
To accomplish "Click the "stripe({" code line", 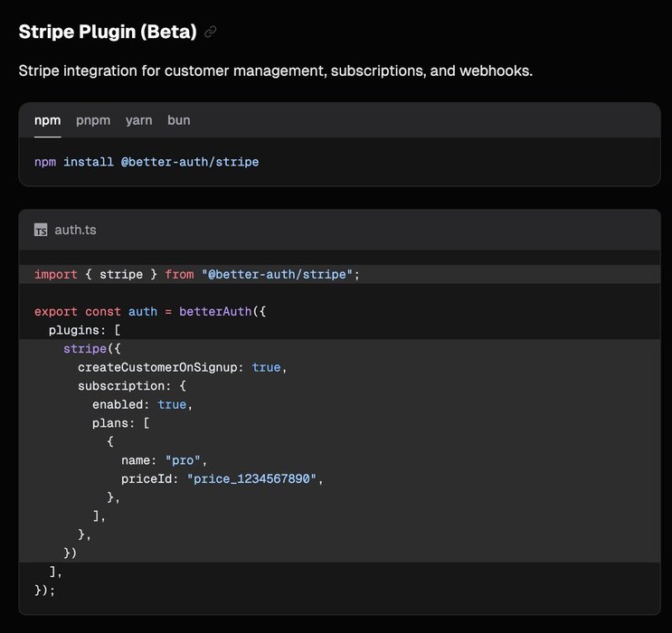I will click(92, 349).
